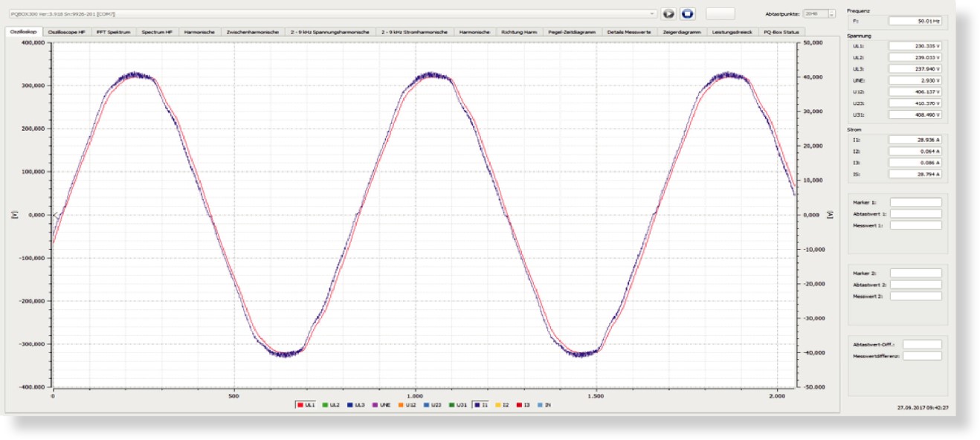Select the UNE value 2.930 V
Image resolution: width=980 pixels, height=440 pixels.
(915, 80)
